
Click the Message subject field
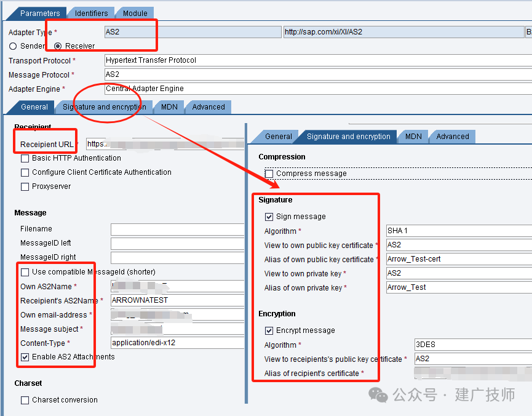(178, 329)
